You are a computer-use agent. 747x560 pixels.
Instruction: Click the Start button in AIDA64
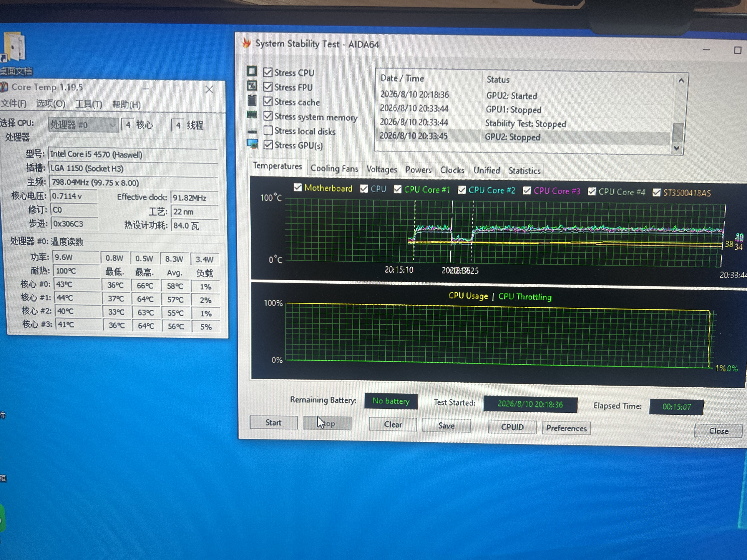(x=273, y=422)
